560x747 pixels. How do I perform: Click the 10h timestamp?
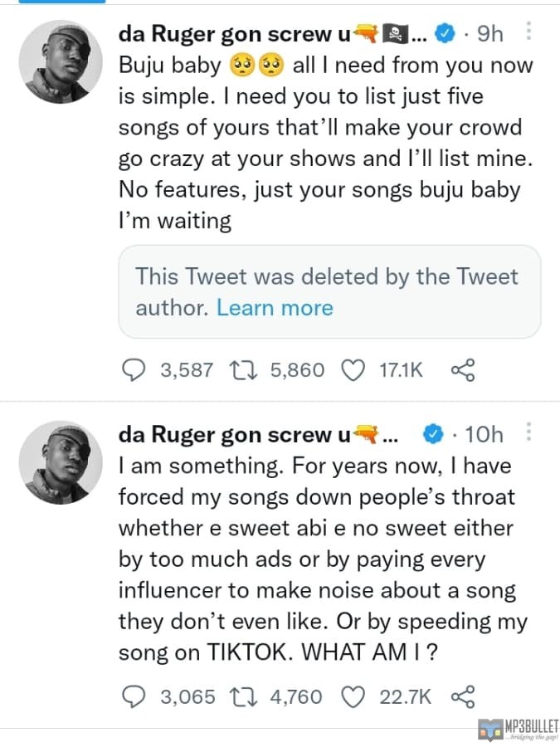(485, 433)
